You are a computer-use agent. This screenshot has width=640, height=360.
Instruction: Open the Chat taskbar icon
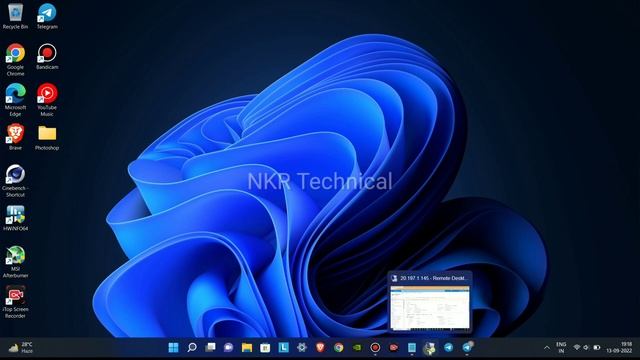pos(229,347)
